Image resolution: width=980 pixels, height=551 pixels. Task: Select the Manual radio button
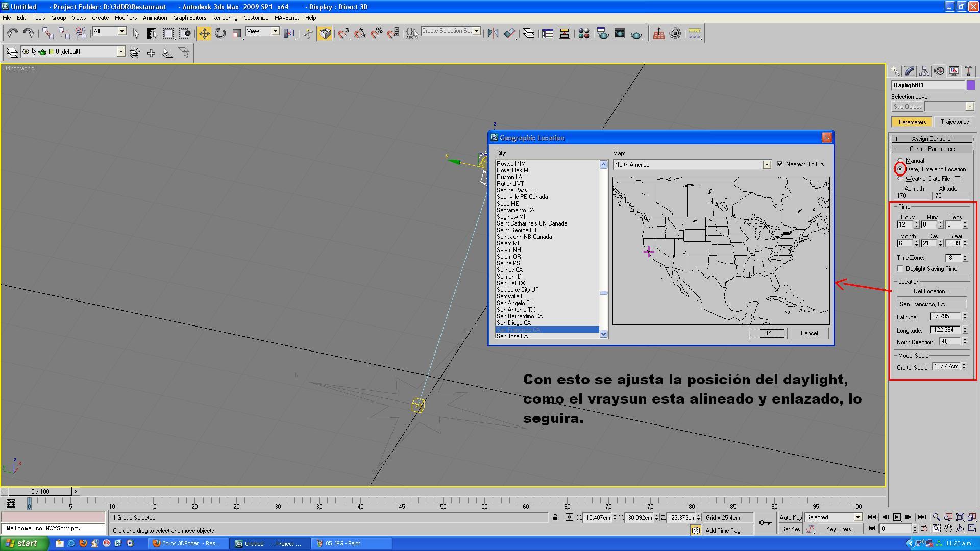click(900, 161)
